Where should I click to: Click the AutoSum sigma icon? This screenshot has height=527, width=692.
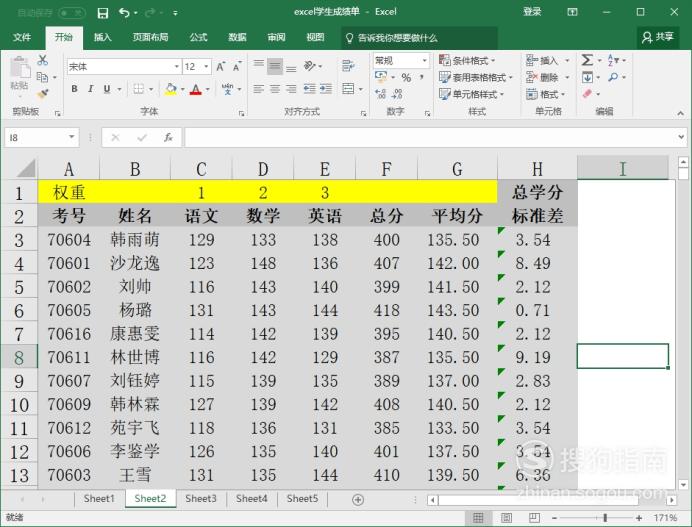587,60
